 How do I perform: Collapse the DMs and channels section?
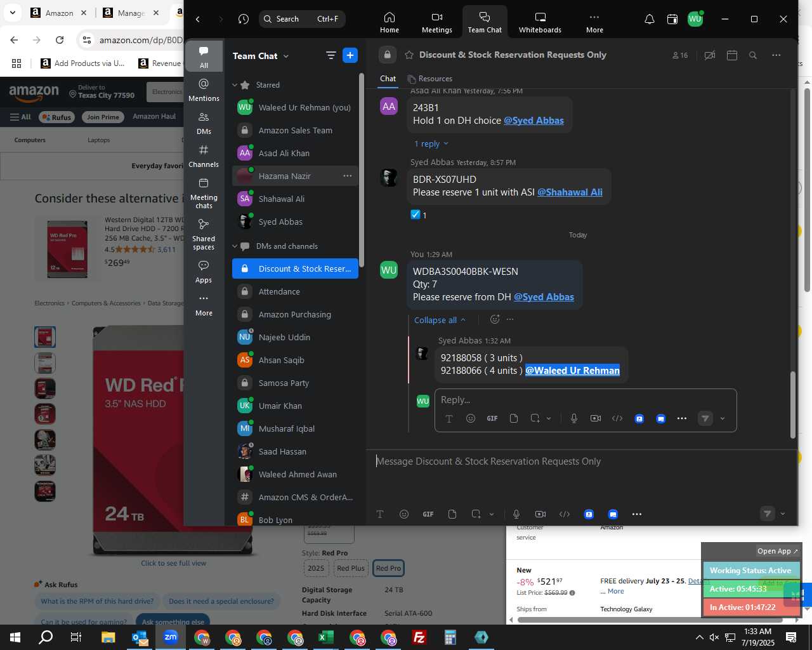(x=235, y=246)
